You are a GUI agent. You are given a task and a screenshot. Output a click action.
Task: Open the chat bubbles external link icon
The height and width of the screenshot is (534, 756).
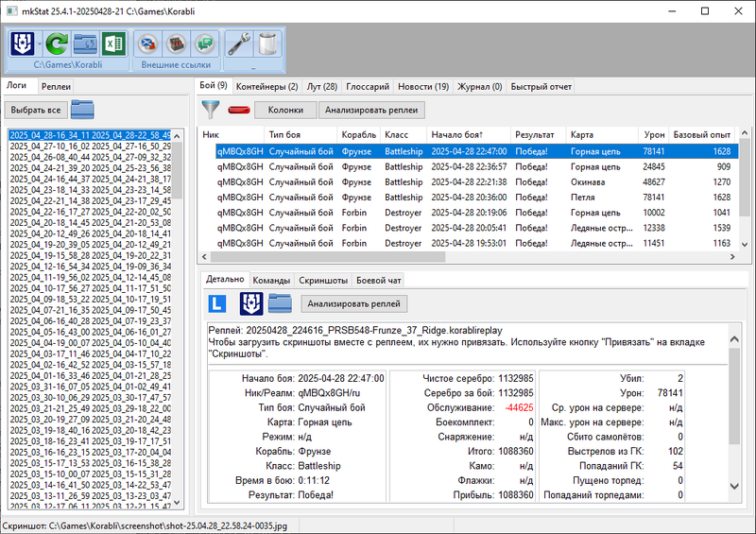pyautogui.click(x=204, y=44)
